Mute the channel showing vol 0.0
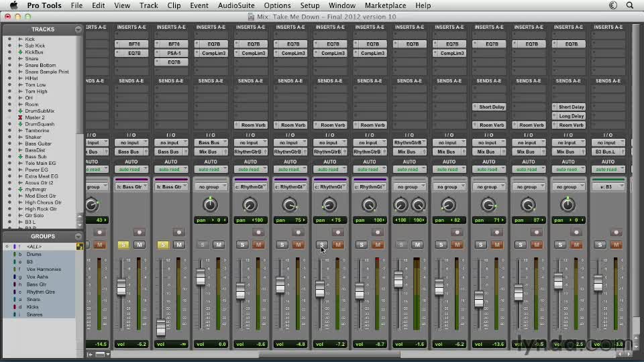The height and width of the screenshot is (362, 644). [219, 245]
